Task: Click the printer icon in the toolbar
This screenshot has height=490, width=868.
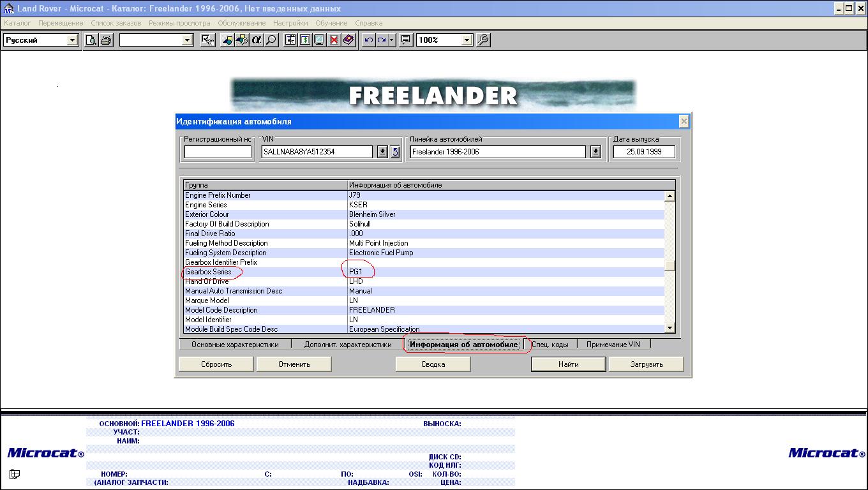Action: click(x=106, y=40)
